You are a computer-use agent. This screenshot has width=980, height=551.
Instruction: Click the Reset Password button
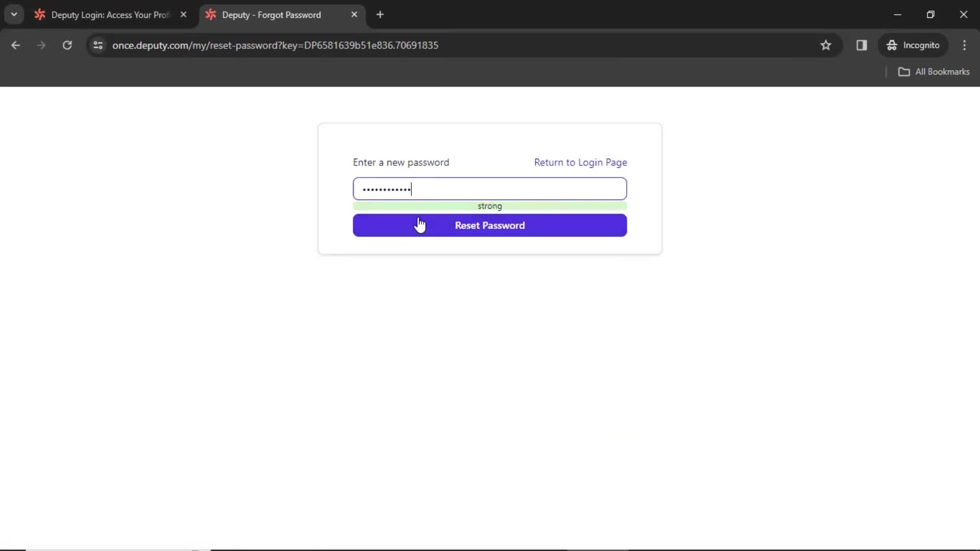(x=490, y=226)
